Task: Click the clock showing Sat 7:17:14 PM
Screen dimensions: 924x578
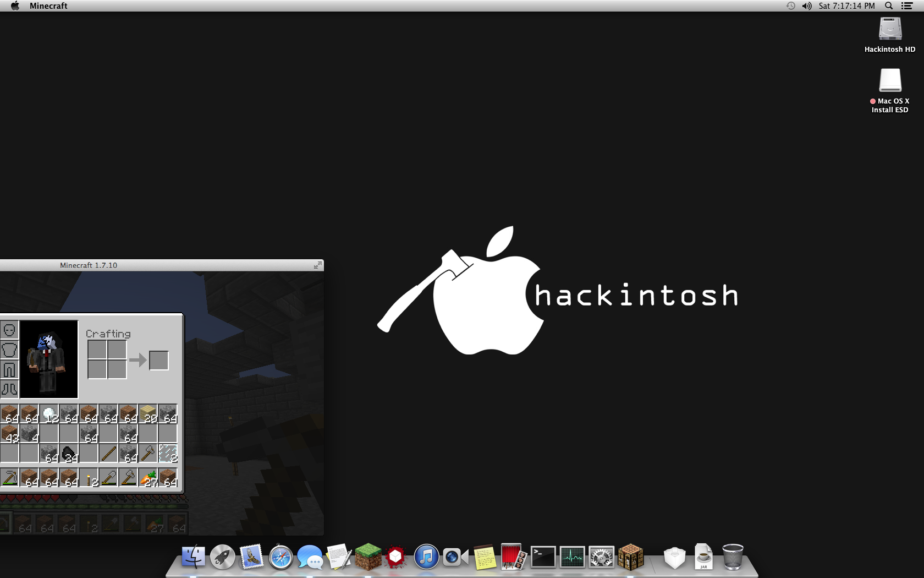Action: click(x=846, y=6)
